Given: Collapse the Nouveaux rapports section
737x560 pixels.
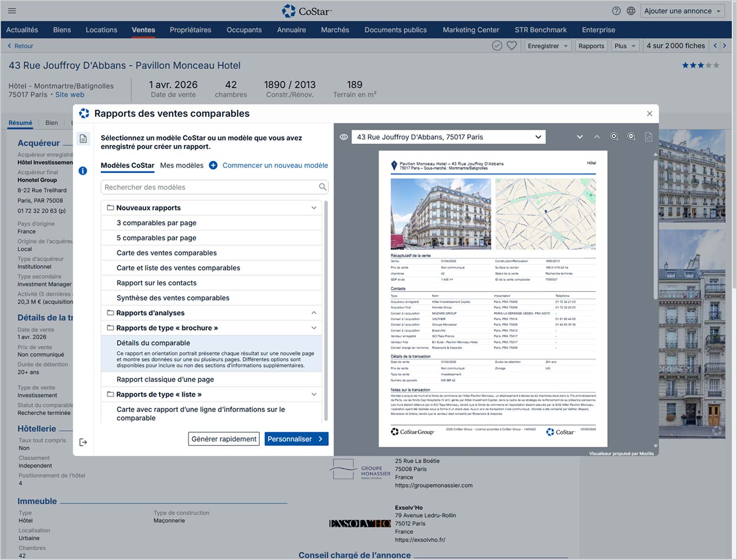Looking at the screenshot, I should 314,208.
